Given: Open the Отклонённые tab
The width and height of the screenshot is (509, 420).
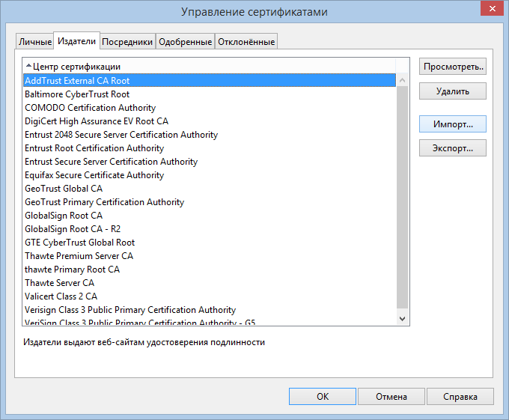Looking at the screenshot, I should 246,41.
